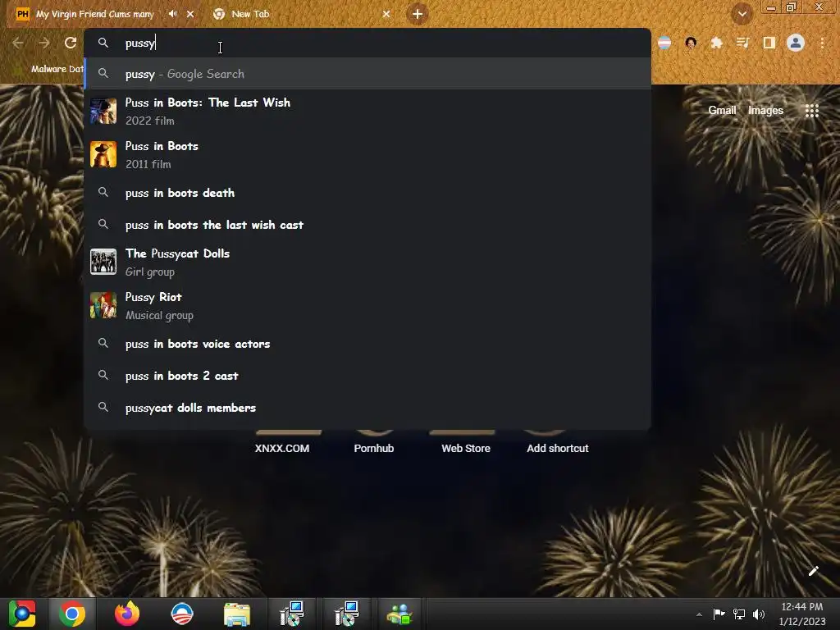The image size is (840, 630).
Task: Click the Customize page pencil icon
Action: (x=814, y=571)
